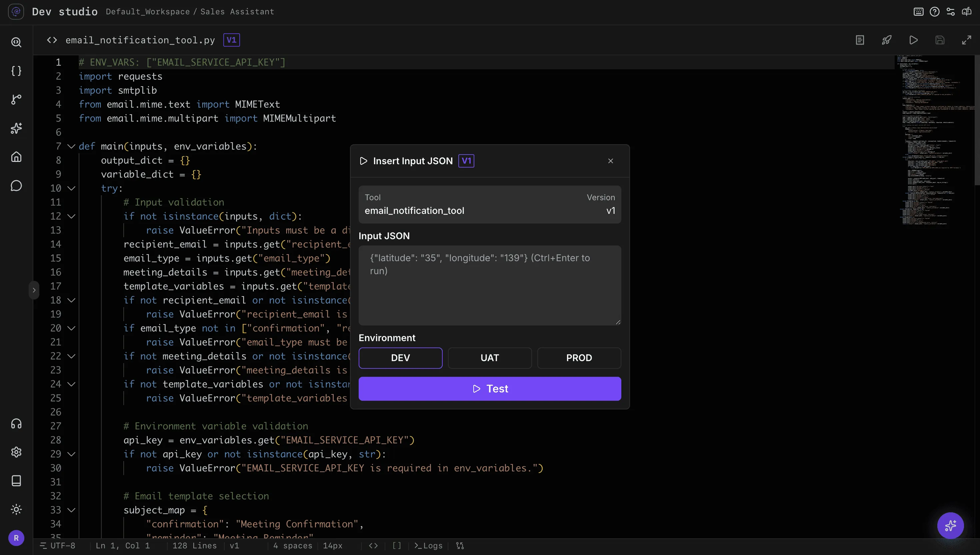The height and width of the screenshot is (555, 980).
Task: Toggle the sun theme icon
Action: [16, 509]
